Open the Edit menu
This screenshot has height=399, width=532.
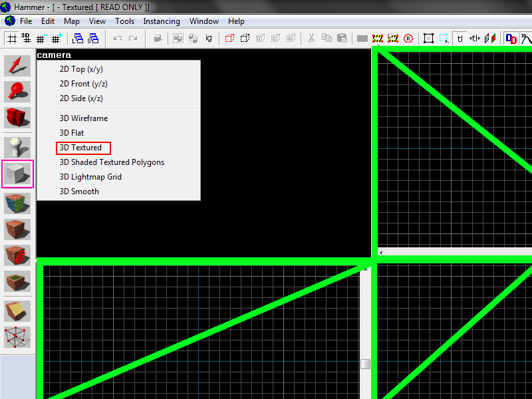tap(48, 21)
